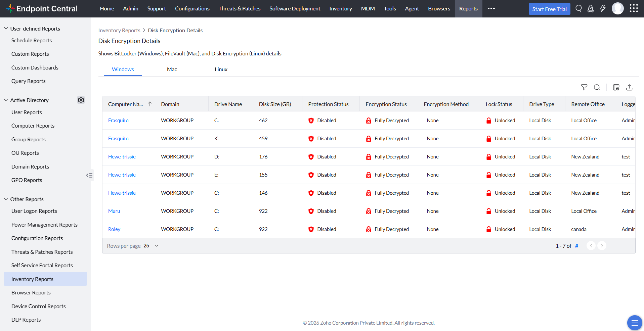Open Query Reports in sidebar
This screenshot has width=644, height=331.
[29, 81]
